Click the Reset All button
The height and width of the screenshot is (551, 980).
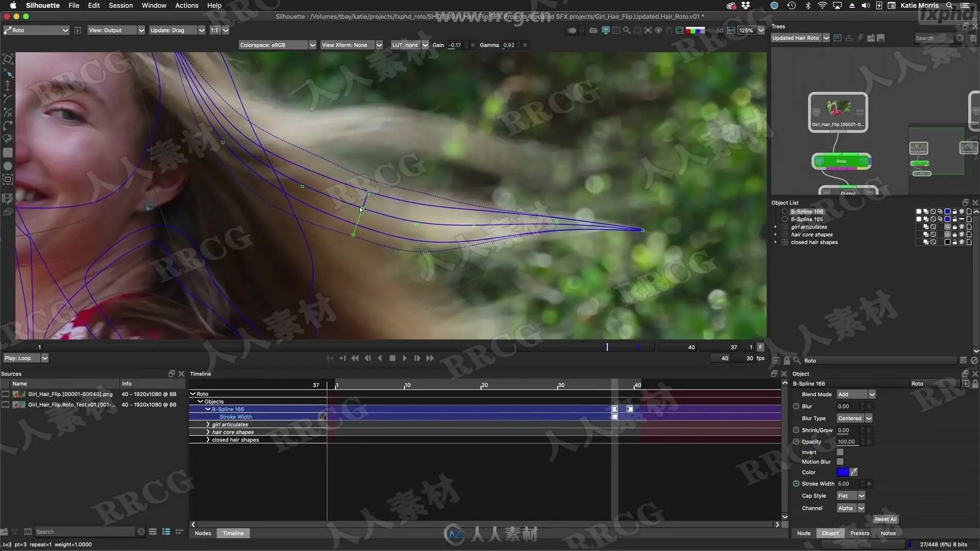pos(885,519)
